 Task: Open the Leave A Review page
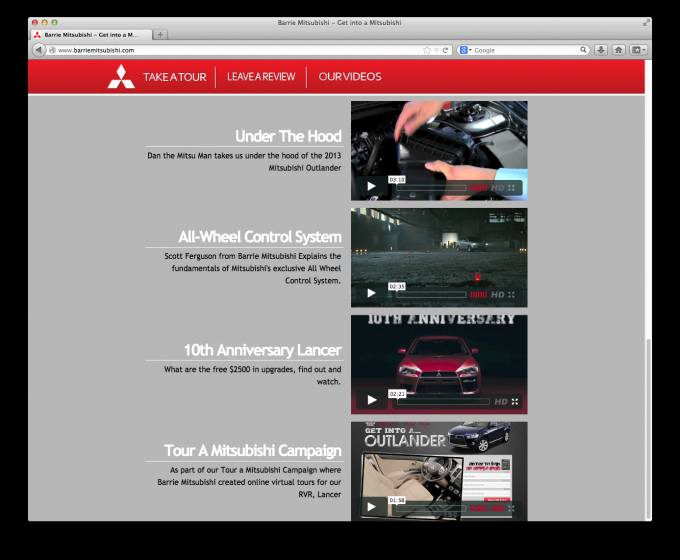[260, 77]
